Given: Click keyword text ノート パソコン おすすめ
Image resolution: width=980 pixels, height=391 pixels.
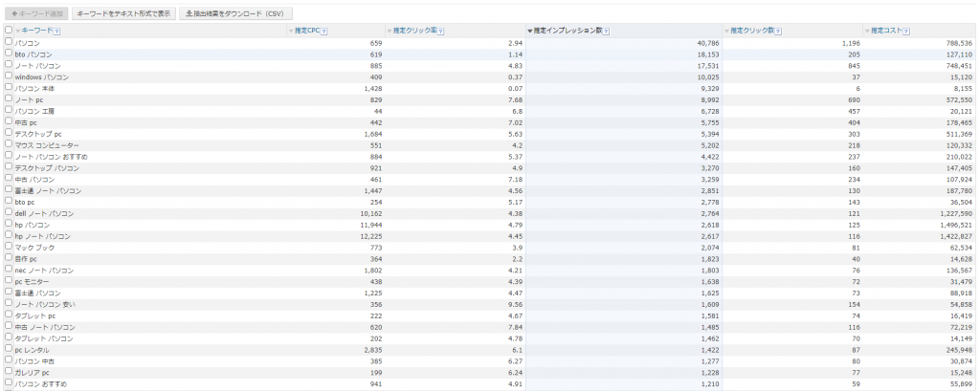Looking at the screenshot, I should click(52, 157).
